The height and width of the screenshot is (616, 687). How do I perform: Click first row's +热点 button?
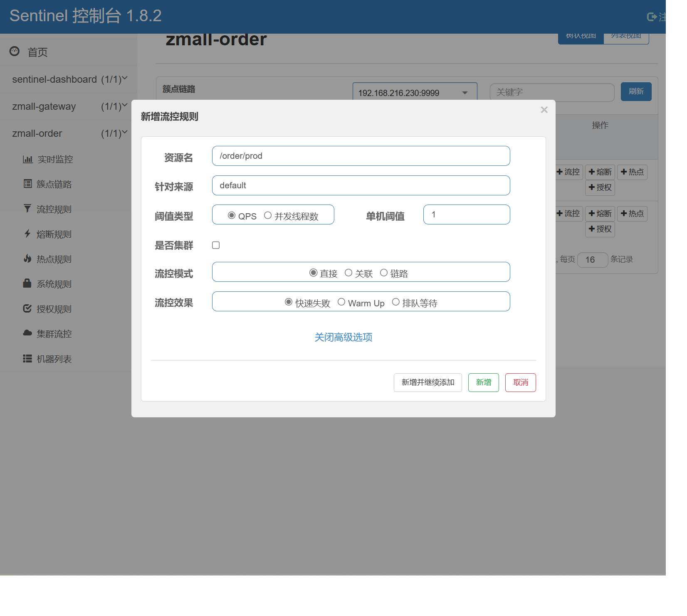632,172
